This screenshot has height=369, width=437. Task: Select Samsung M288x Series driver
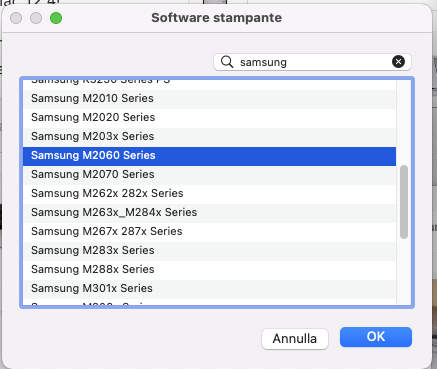[x=209, y=269]
